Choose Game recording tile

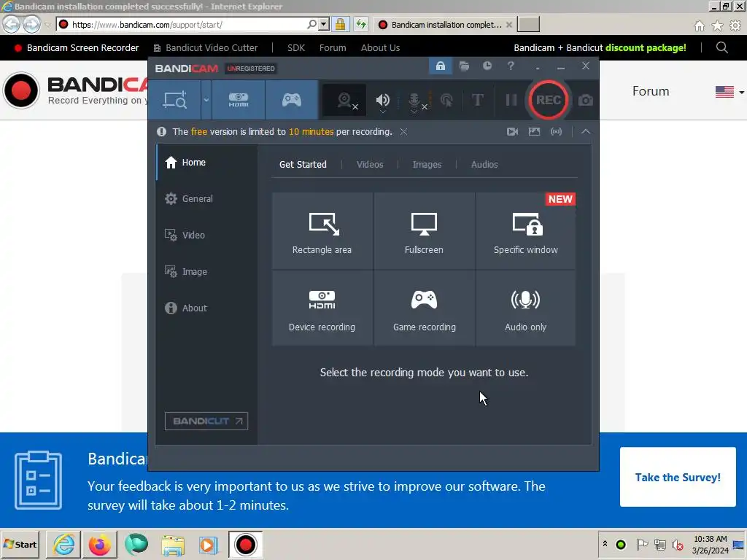click(424, 308)
